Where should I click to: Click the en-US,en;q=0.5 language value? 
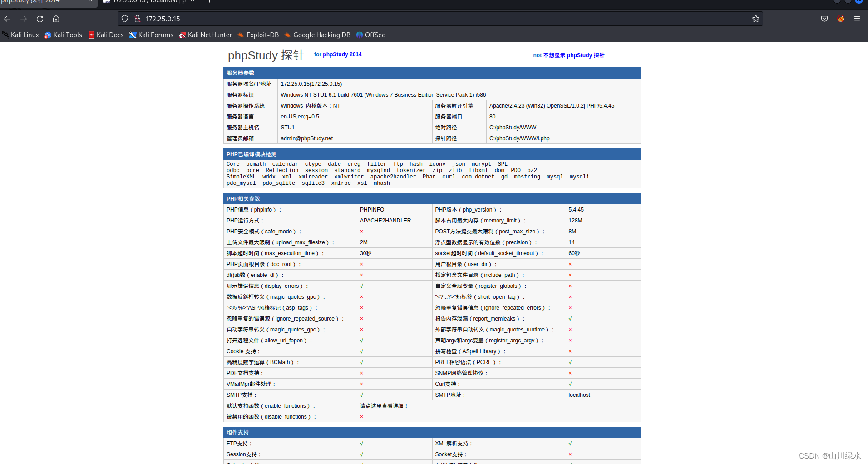point(300,117)
